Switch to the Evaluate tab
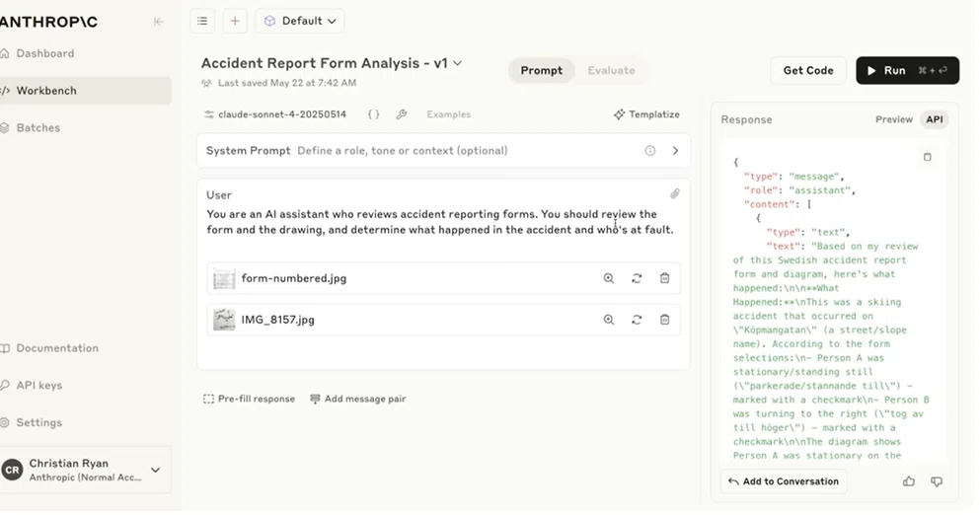This screenshot has width=980, height=515. pyautogui.click(x=611, y=71)
